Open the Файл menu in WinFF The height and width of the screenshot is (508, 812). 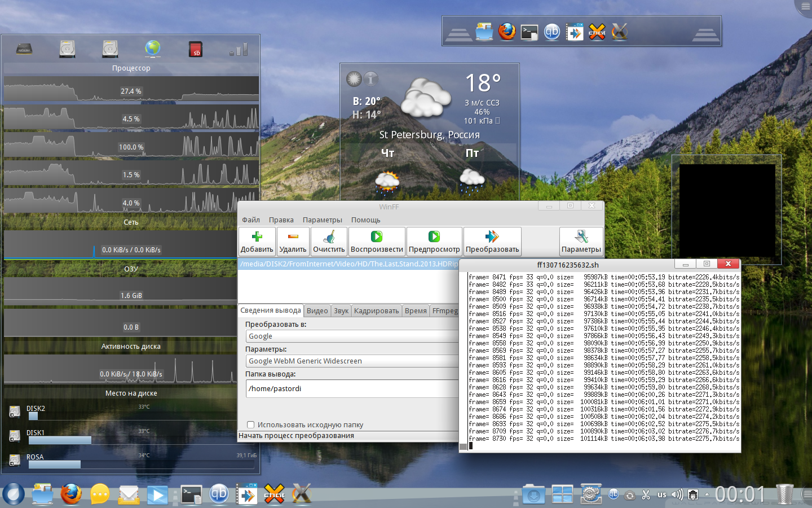pos(251,220)
